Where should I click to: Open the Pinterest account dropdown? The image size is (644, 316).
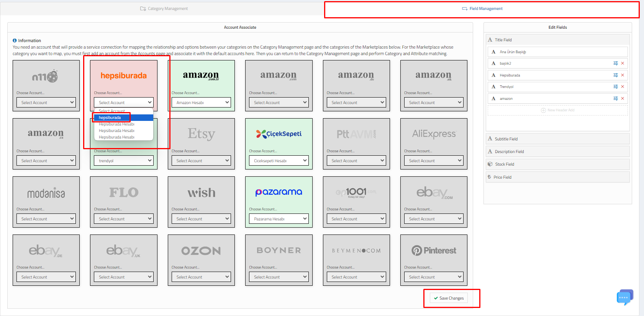coord(434,277)
